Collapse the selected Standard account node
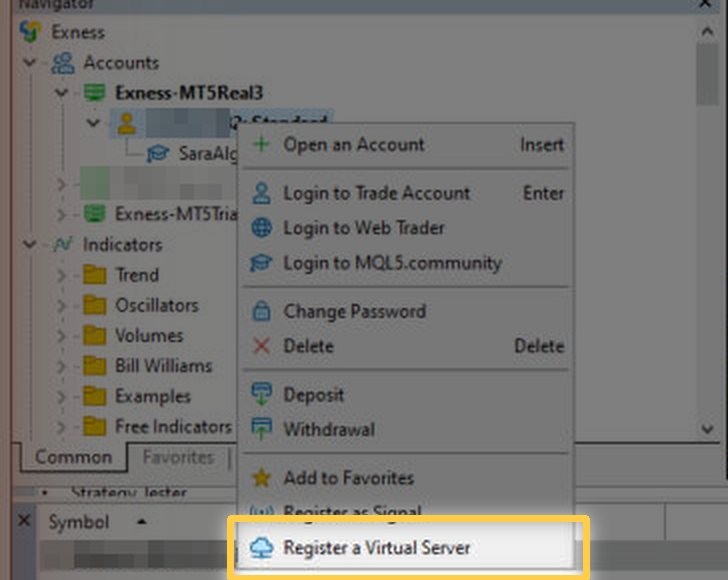The width and height of the screenshot is (728, 580). click(x=93, y=123)
